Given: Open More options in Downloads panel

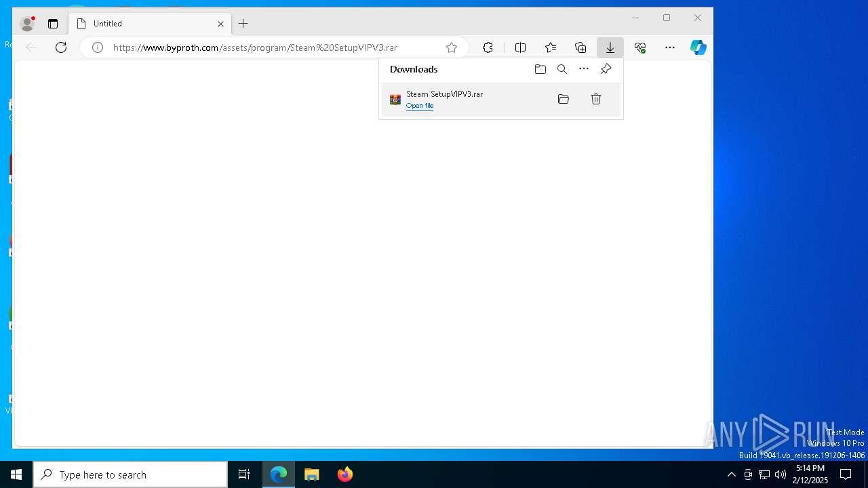Looking at the screenshot, I should click(x=584, y=69).
